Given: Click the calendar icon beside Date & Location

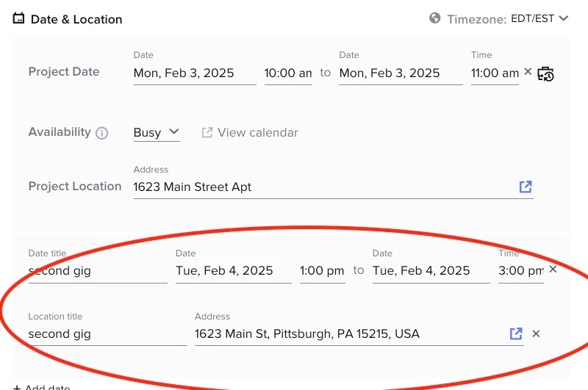Looking at the screenshot, I should (19, 19).
